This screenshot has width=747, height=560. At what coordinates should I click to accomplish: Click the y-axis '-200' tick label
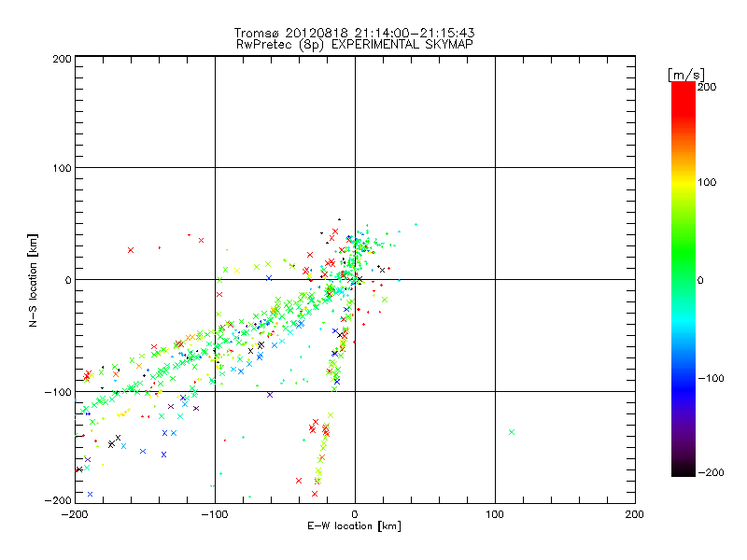58,500
